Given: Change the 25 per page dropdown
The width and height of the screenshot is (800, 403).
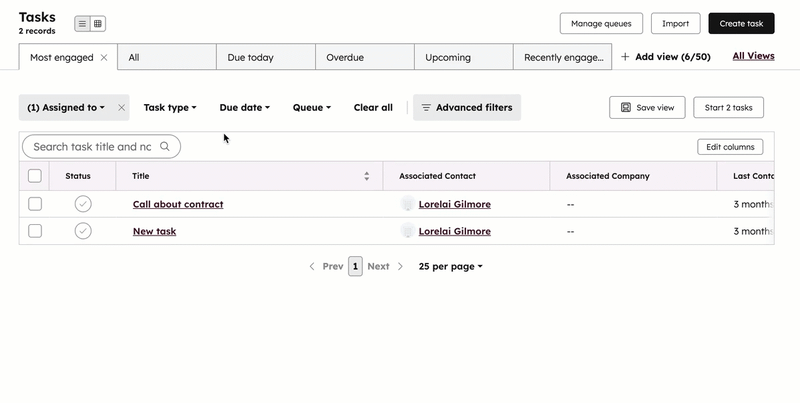Looking at the screenshot, I should click(450, 267).
